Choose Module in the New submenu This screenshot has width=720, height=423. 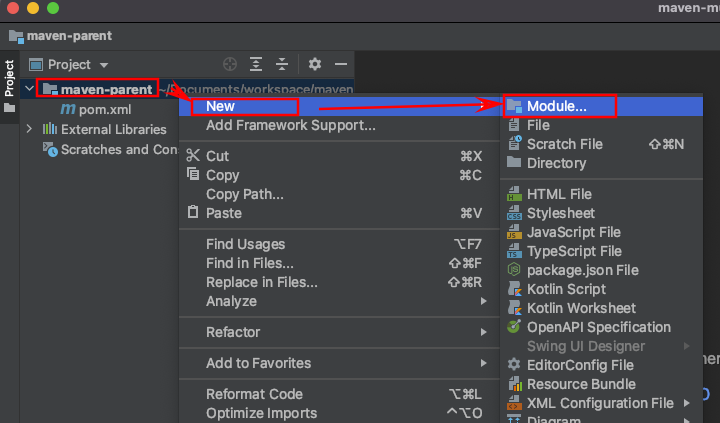pos(602,106)
